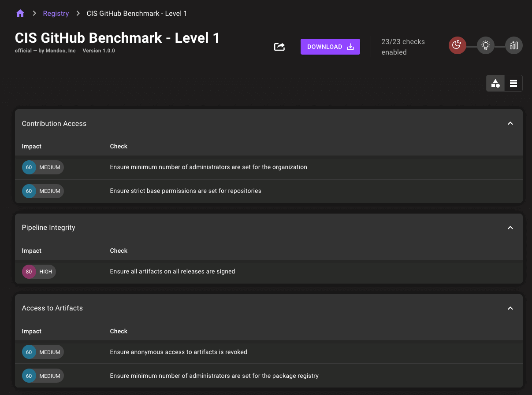
Task: Click the HIGH impact badge for artifact signing check
Action: pos(39,272)
